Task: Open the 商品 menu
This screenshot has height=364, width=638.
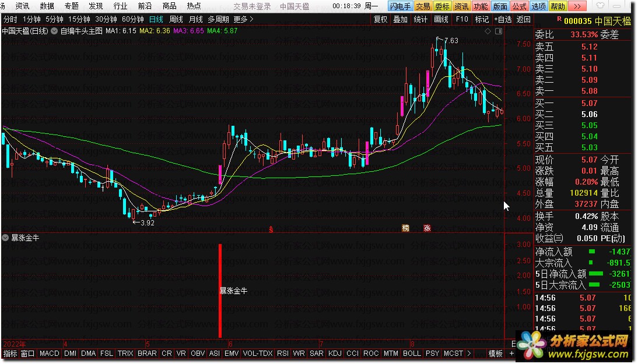Action: click(169, 6)
